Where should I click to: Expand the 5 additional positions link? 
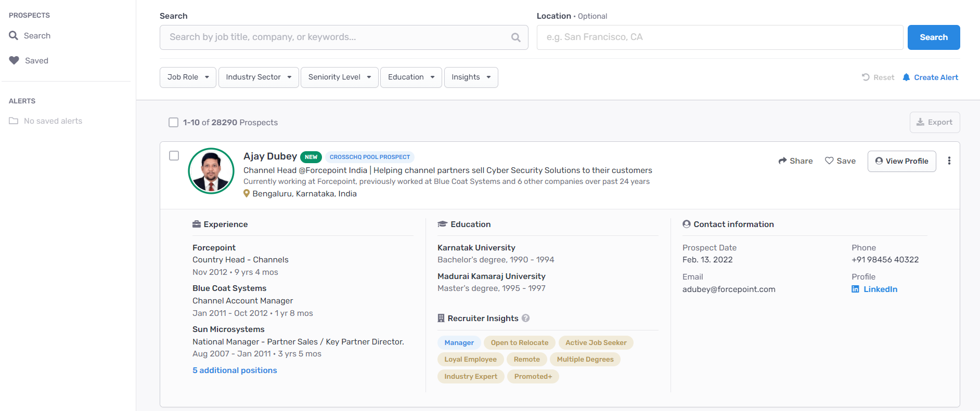coord(235,370)
